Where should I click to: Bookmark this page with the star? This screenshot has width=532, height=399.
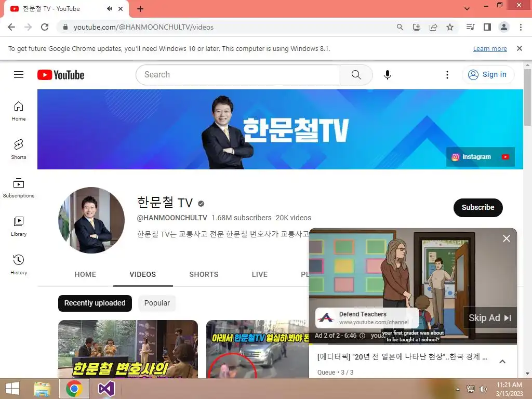tap(450, 27)
